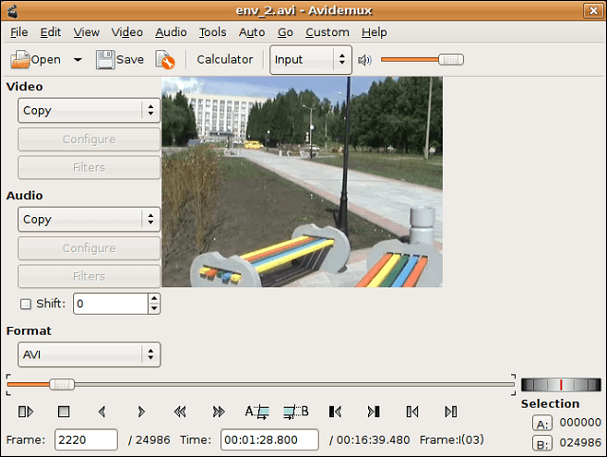Open the Audio menu
Screen dimensions: 607x457
pyautogui.click(x=171, y=32)
